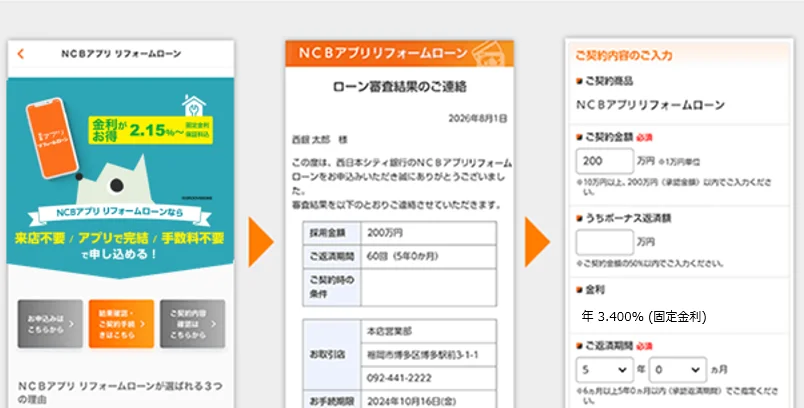This screenshot has height=408, width=804.
Task: Click table value 200万円
Action: (385, 233)
